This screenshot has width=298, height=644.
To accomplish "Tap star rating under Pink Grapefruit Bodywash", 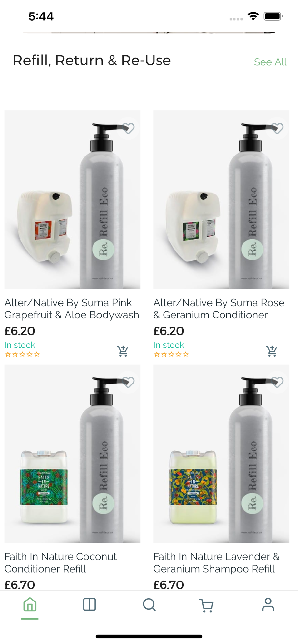I will pyautogui.click(x=22, y=355).
